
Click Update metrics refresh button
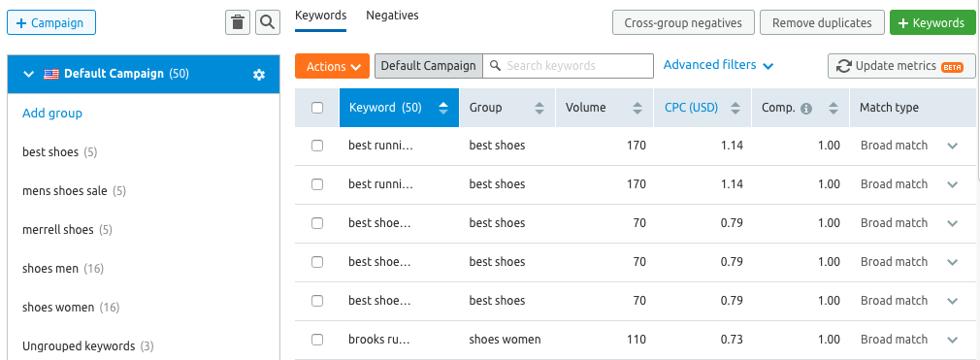[901, 66]
